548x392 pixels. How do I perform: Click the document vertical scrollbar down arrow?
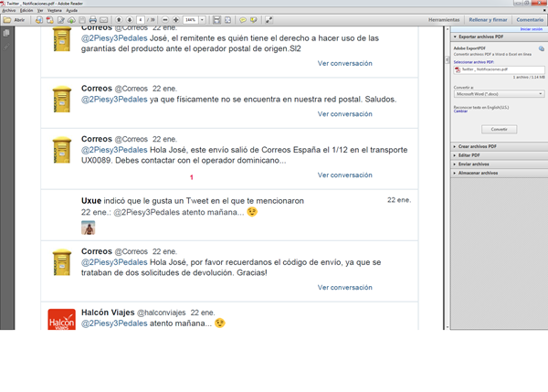tap(447, 327)
